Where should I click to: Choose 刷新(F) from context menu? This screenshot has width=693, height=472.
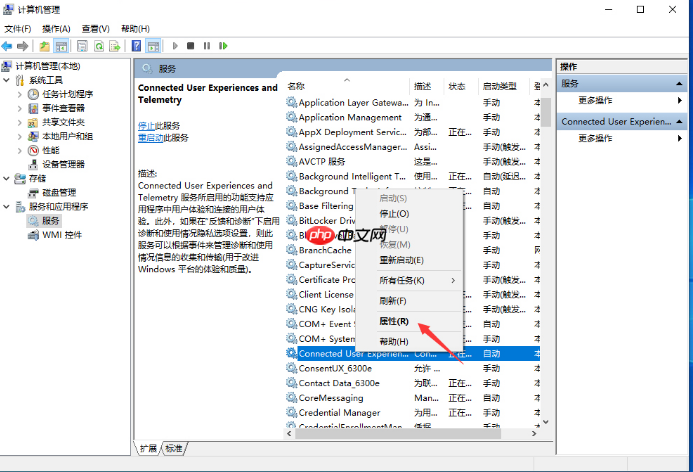(392, 301)
